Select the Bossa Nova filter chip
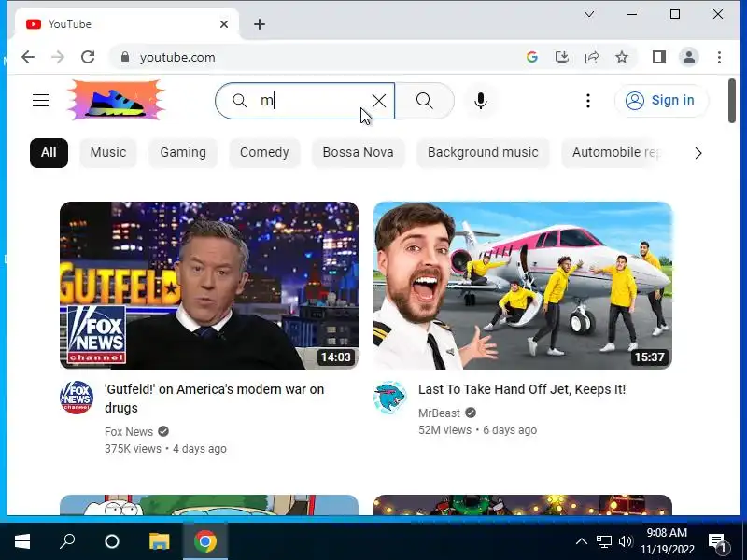 tap(359, 153)
